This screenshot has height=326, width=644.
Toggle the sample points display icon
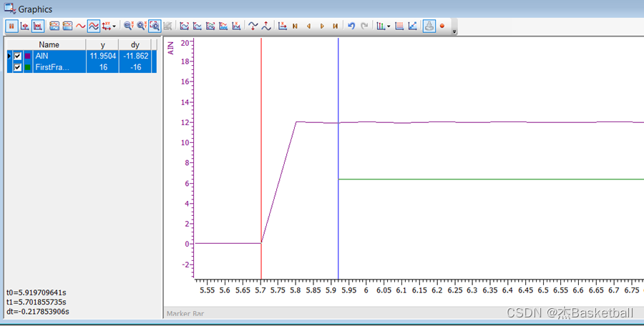(x=412, y=26)
